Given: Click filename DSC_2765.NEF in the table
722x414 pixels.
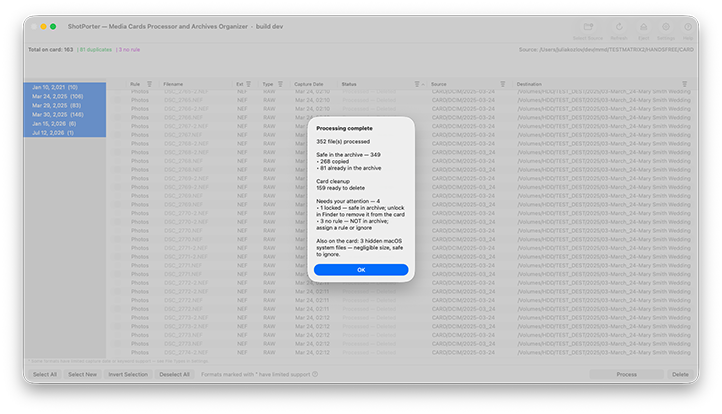Looking at the screenshot, I should [x=183, y=100].
